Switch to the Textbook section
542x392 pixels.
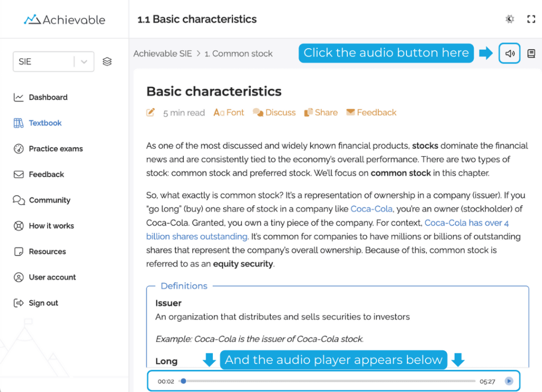45,123
